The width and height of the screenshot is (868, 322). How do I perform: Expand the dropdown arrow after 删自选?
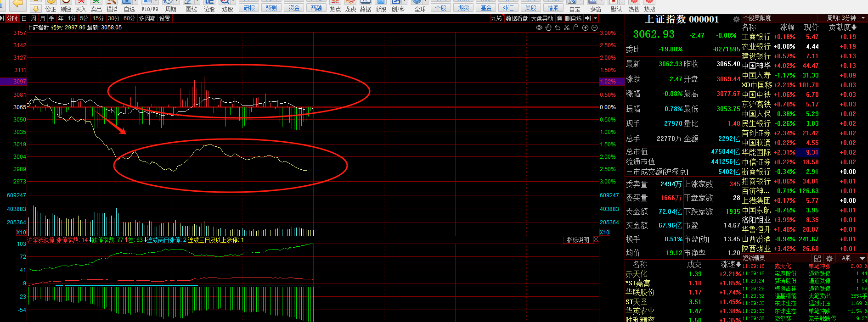pos(595,18)
